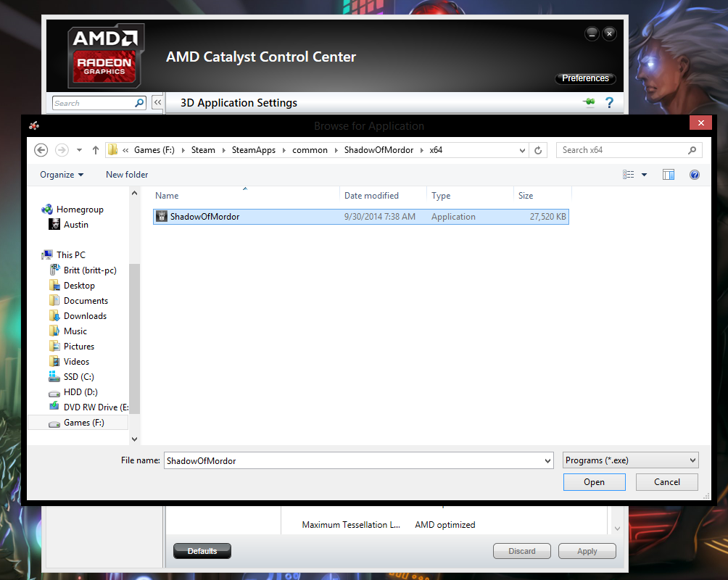Image resolution: width=728 pixels, height=580 pixels.
Task: Navigate to SteamApps in breadcrumb
Action: click(254, 150)
